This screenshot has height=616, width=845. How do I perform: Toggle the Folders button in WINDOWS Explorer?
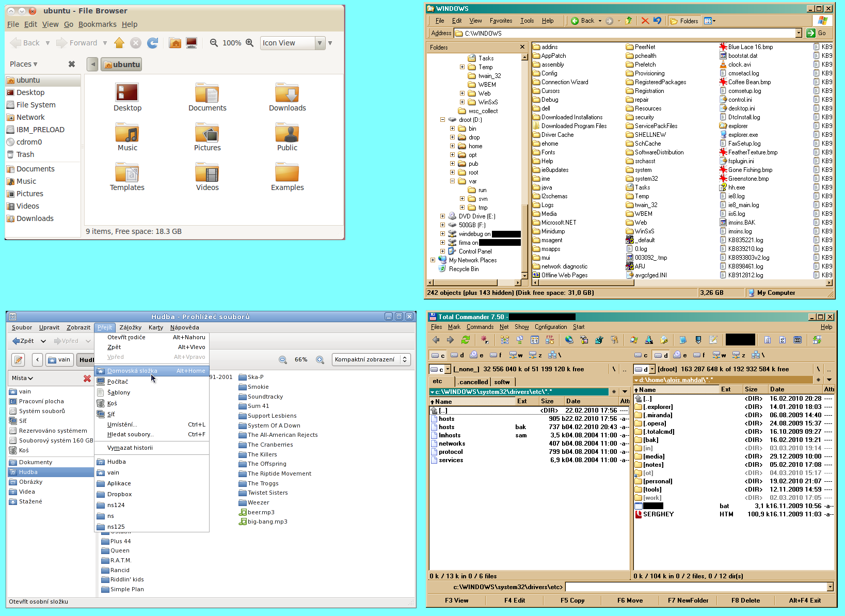coord(684,21)
